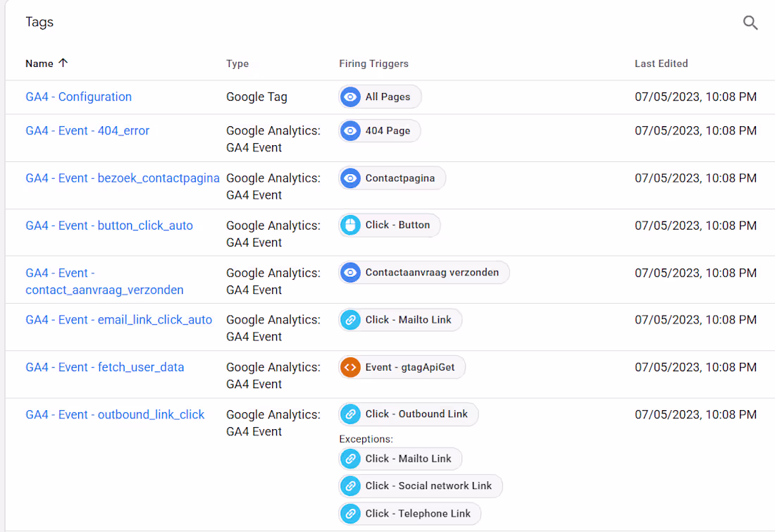Click the pageview icon on All Pages trigger
775x532 pixels.
tap(350, 97)
